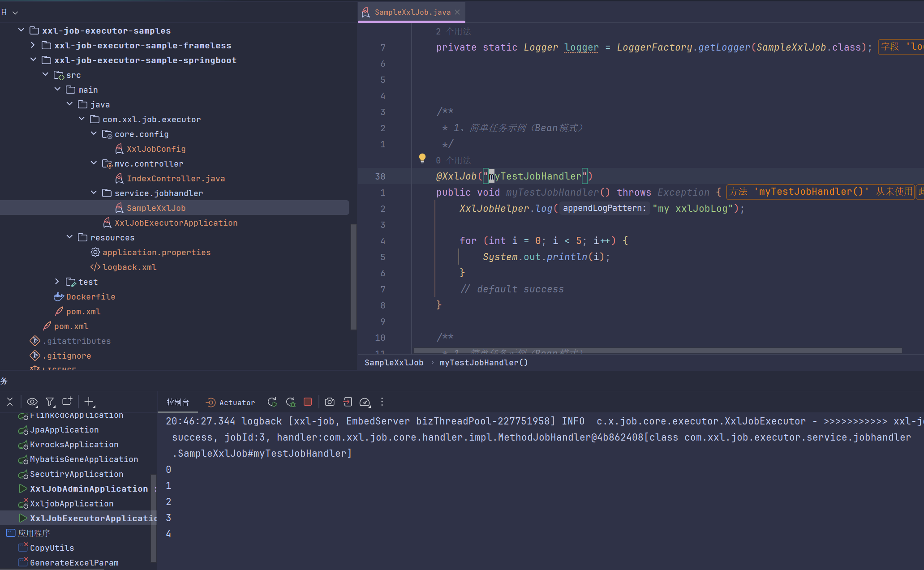Open the Actuator tab
The width and height of the screenshot is (924, 570).
[230, 402]
